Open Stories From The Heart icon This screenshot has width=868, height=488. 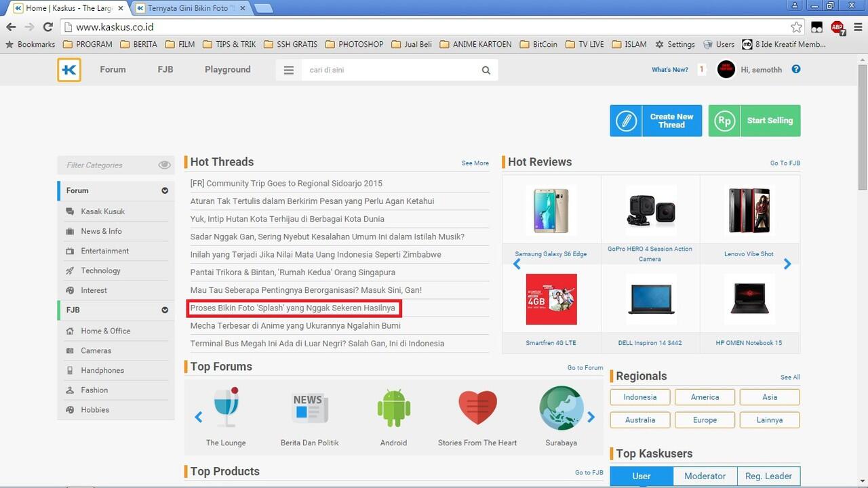click(477, 407)
